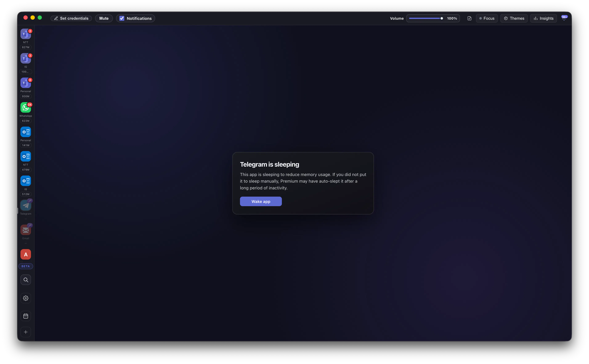This screenshot has height=364, width=589.
Task: Click the 623M memory badge under WhatsApp
Action: tap(26, 121)
